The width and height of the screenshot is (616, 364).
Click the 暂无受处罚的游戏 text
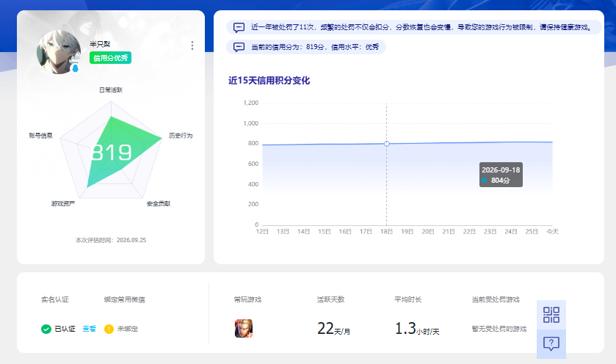[499, 329]
